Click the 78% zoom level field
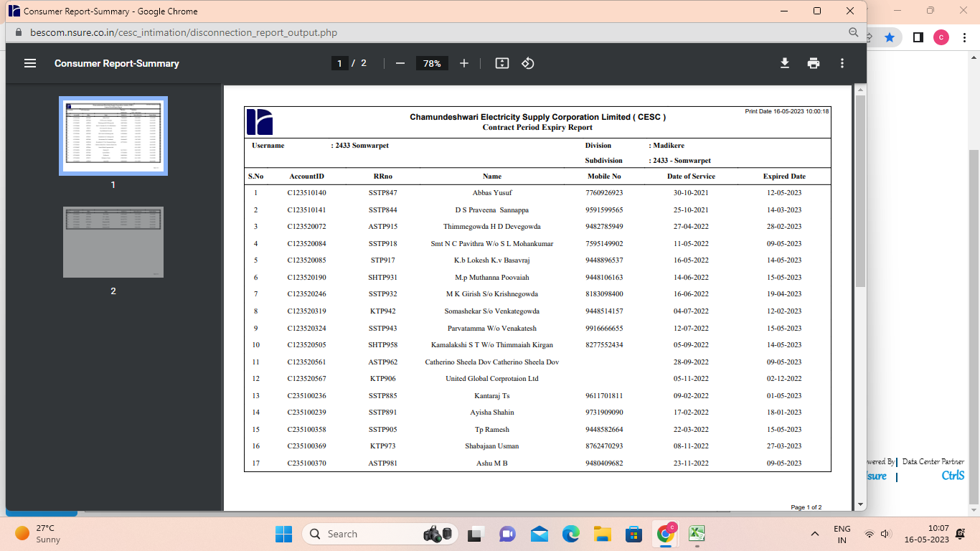 (432, 63)
